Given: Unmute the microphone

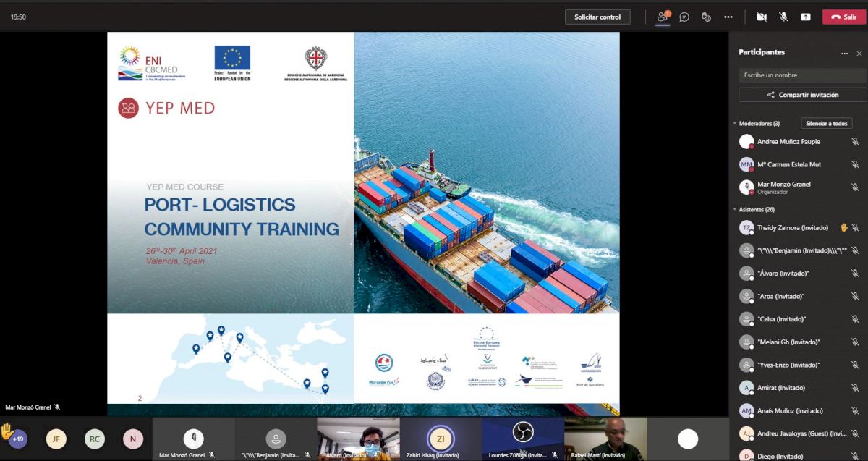Looking at the screenshot, I should pyautogui.click(x=783, y=17).
